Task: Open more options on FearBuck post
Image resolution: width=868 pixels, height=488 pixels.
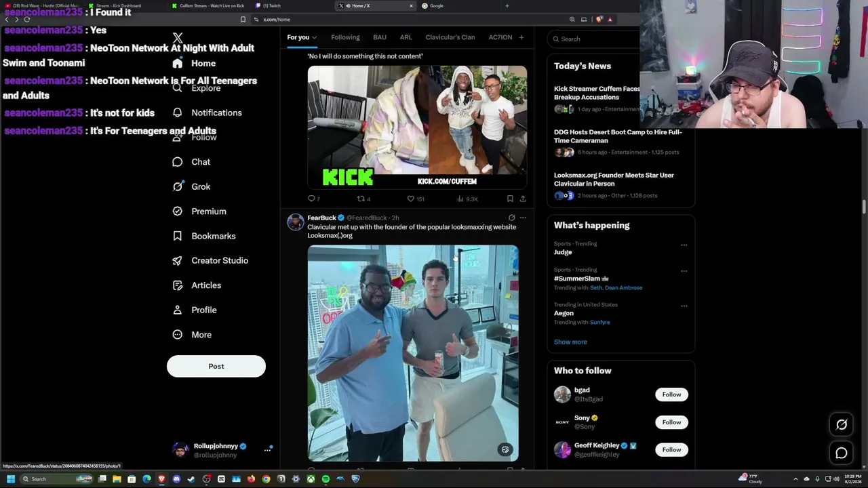Action: point(523,218)
